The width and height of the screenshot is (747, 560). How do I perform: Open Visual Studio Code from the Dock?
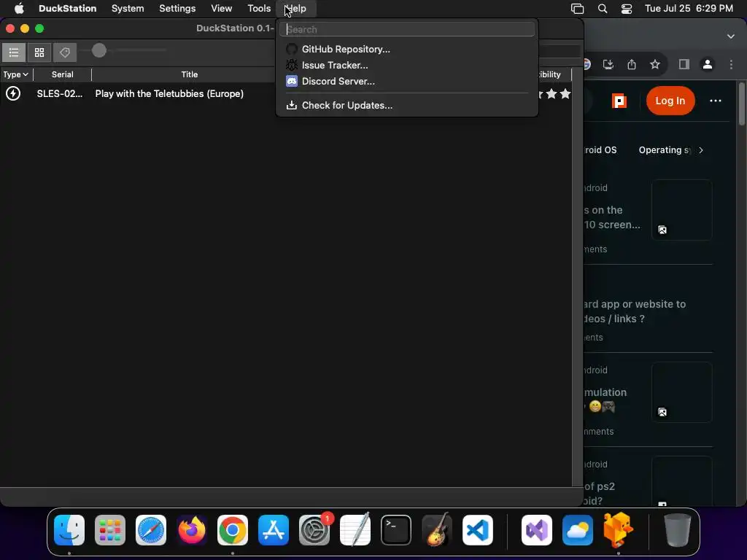478,530
